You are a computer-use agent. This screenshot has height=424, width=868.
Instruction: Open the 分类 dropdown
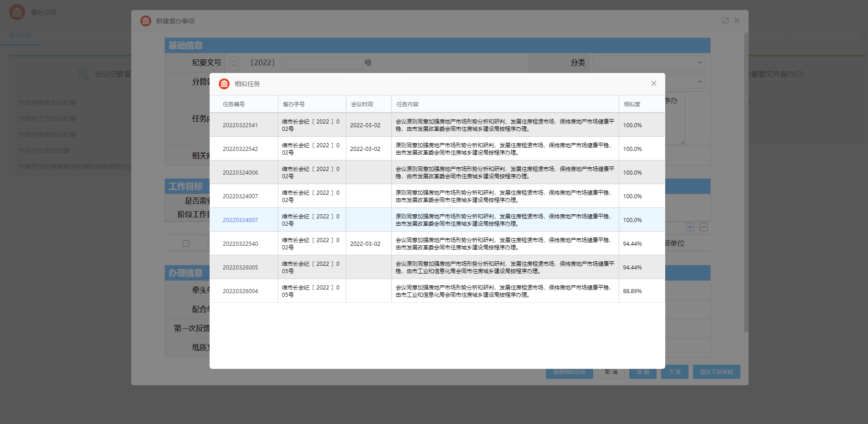(648, 62)
